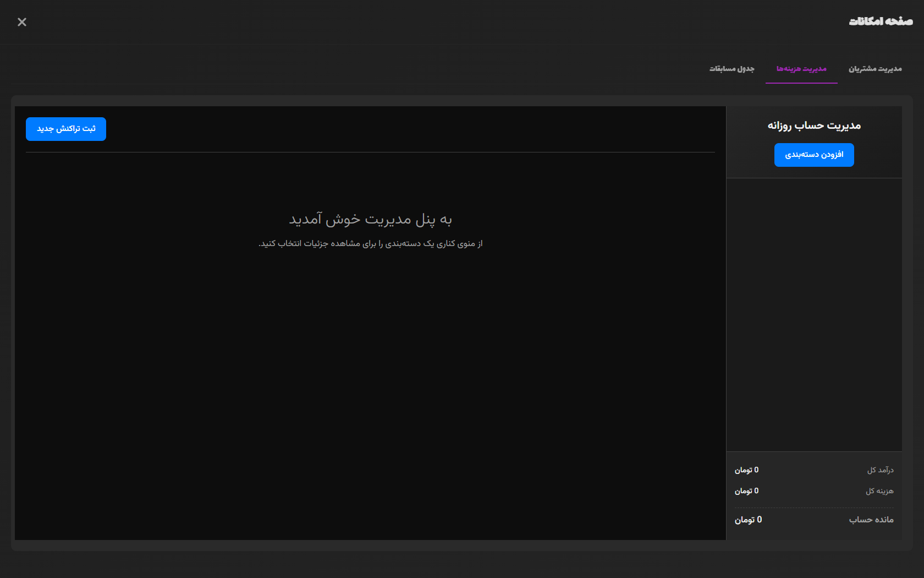
Task: Click the به پنل مدیریت خوش آمدید heading
Action: [x=370, y=220]
